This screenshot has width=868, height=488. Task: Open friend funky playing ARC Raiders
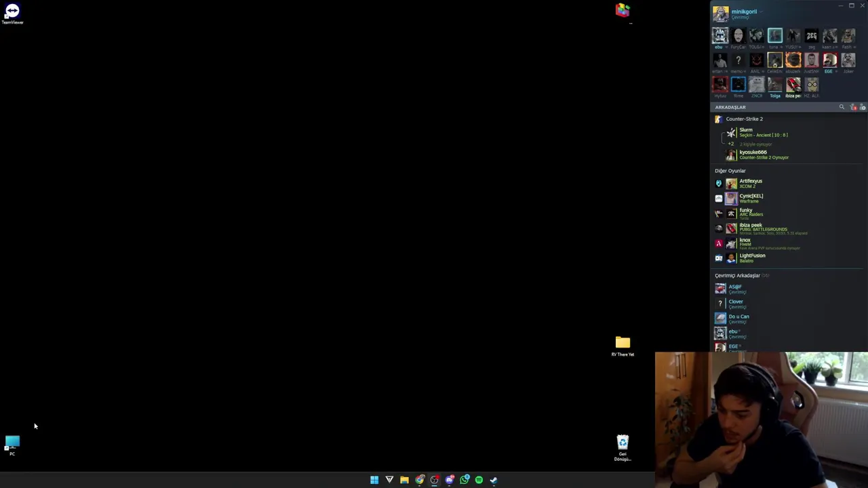coord(787,213)
